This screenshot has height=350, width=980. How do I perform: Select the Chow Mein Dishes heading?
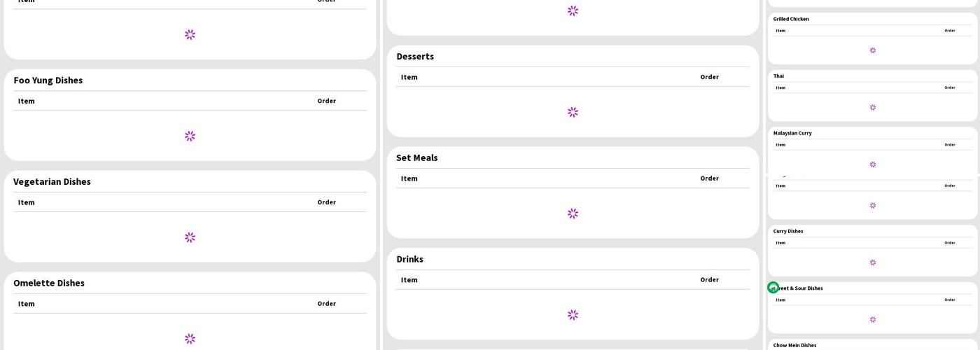pyautogui.click(x=794, y=345)
